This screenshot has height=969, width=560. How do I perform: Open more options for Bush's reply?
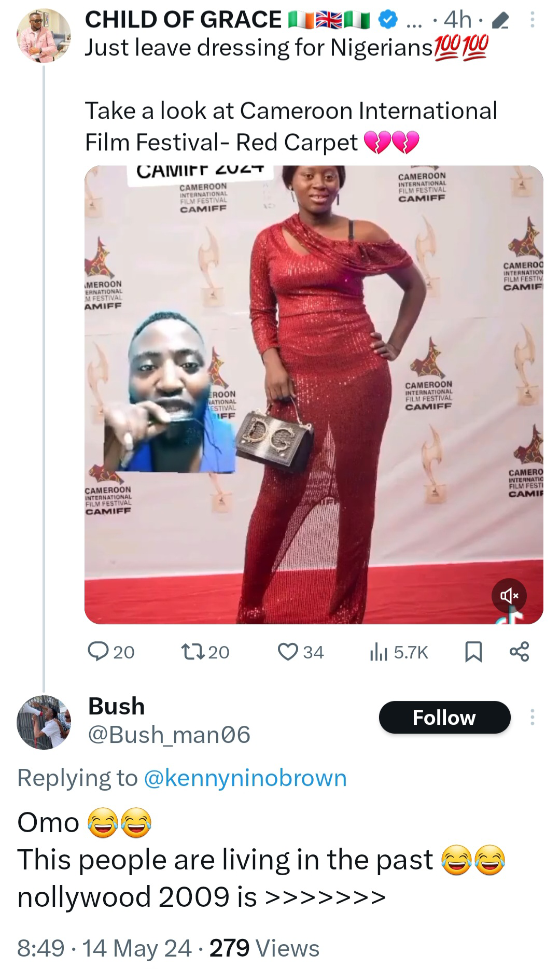click(x=532, y=717)
